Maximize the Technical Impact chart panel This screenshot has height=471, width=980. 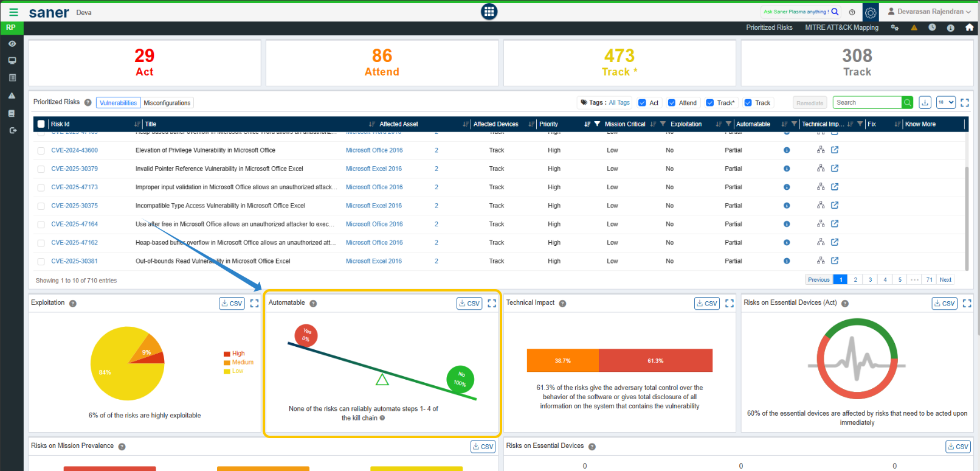click(730, 303)
